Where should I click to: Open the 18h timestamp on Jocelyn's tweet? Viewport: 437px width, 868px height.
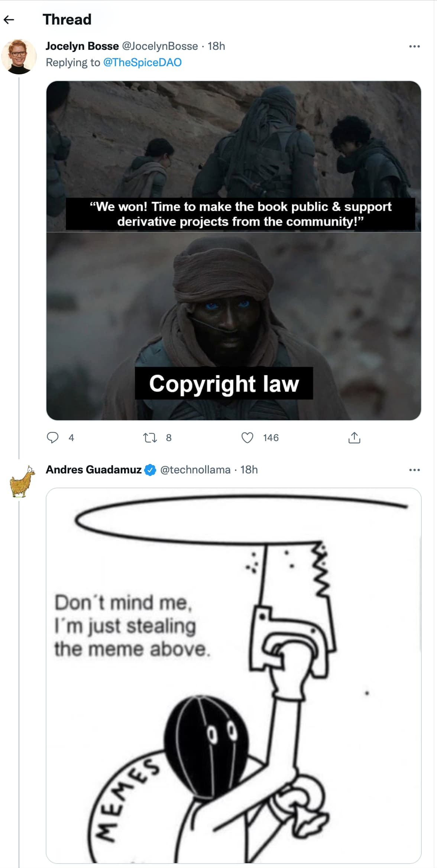click(x=216, y=46)
